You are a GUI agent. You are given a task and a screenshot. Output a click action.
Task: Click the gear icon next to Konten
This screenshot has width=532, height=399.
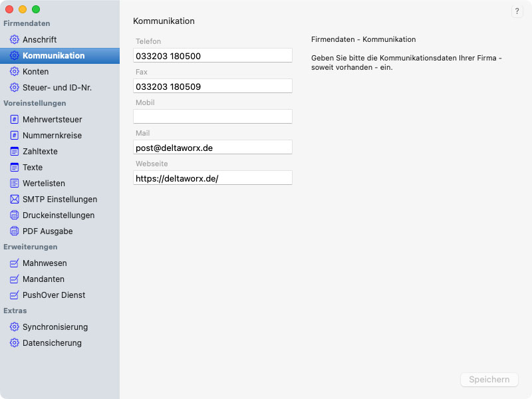(x=14, y=72)
